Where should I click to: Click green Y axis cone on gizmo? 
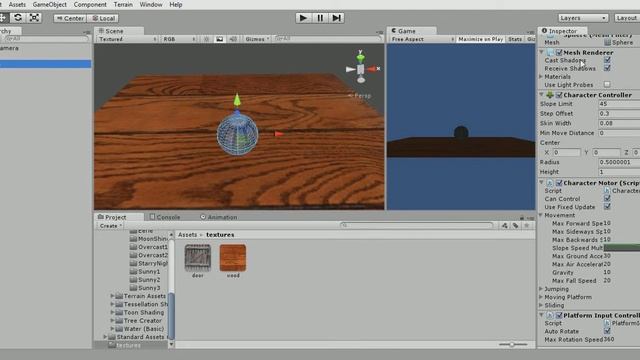[360, 58]
